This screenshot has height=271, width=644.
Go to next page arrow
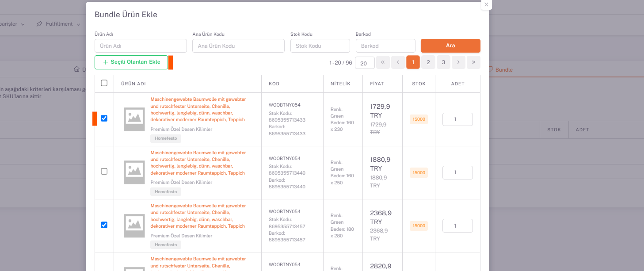[458, 62]
